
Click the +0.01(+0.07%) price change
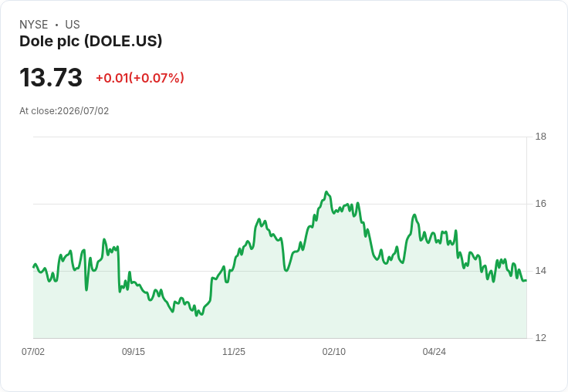pos(140,78)
